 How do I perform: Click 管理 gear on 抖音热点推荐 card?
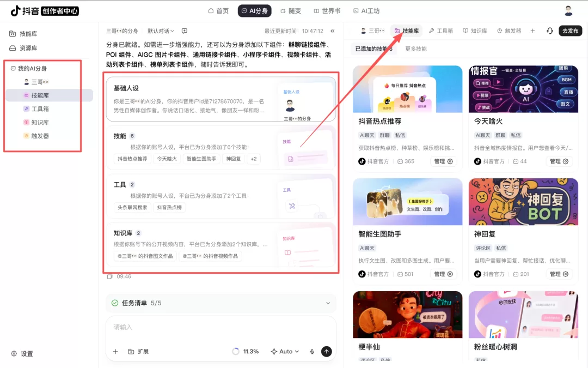444,161
